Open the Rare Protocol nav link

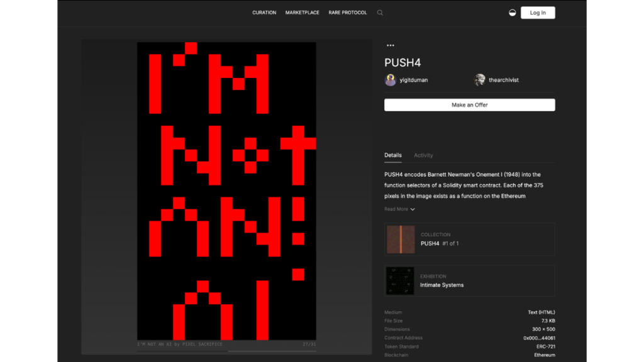tap(347, 13)
